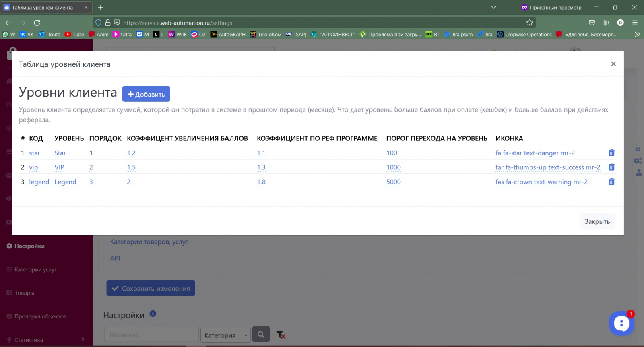Viewport: 644px width, 347px height.
Task: Clear filters with the funnel icon
Action: (281, 335)
